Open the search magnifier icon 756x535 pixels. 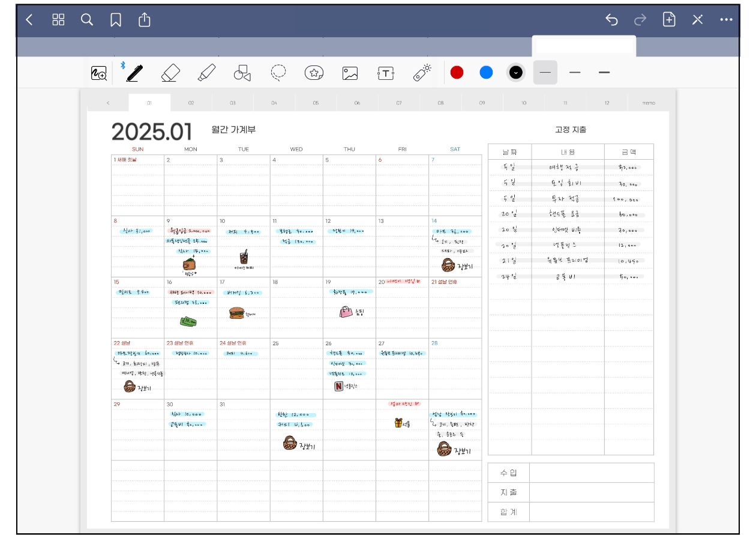point(87,20)
